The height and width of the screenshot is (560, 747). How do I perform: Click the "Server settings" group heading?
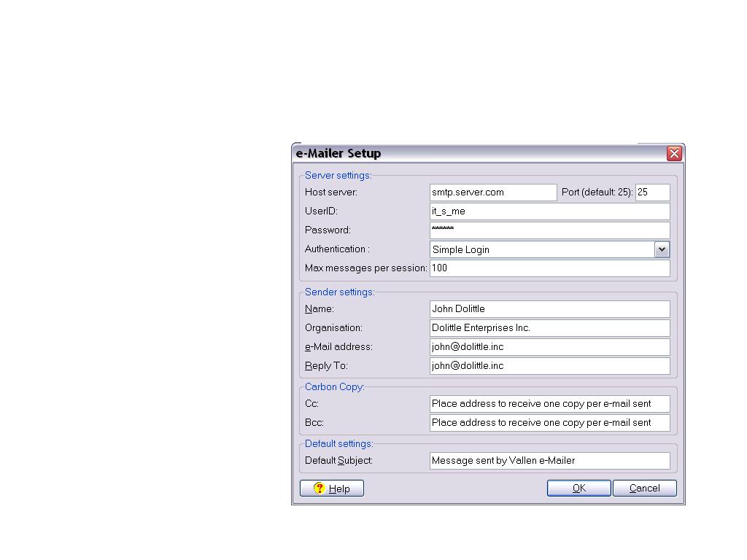point(338,176)
